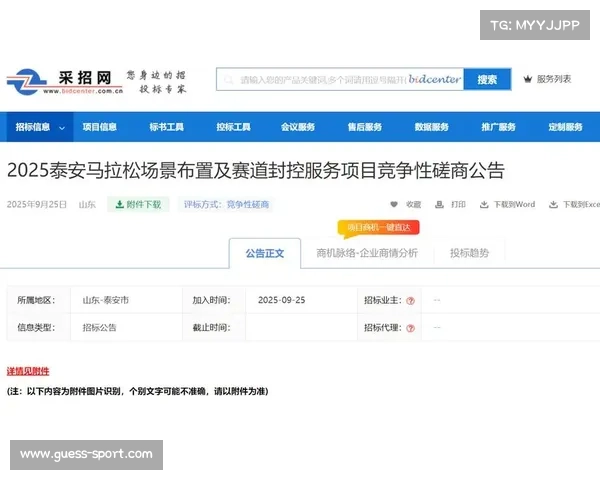The height and width of the screenshot is (480, 600).
Task: Open the 标书工具 menu
Action: pyautogui.click(x=166, y=127)
